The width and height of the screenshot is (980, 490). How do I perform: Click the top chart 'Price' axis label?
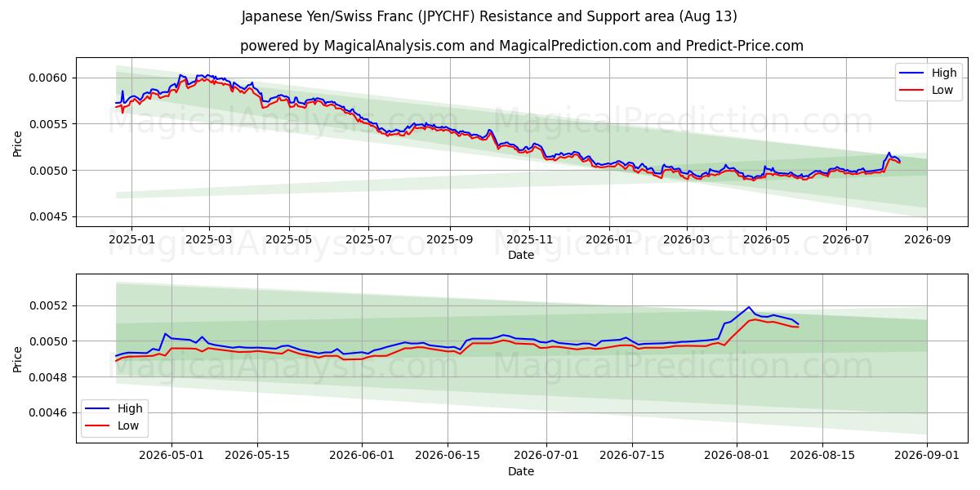[18, 142]
